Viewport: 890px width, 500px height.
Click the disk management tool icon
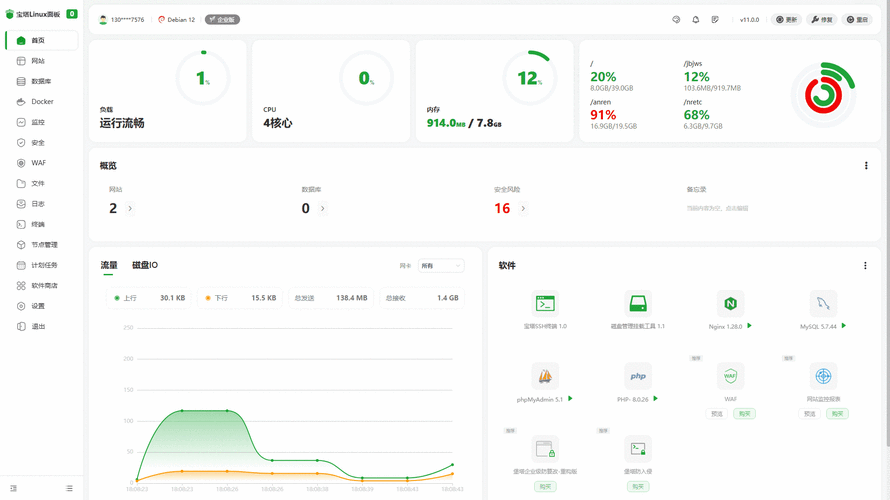pyautogui.click(x=638, y=304)
